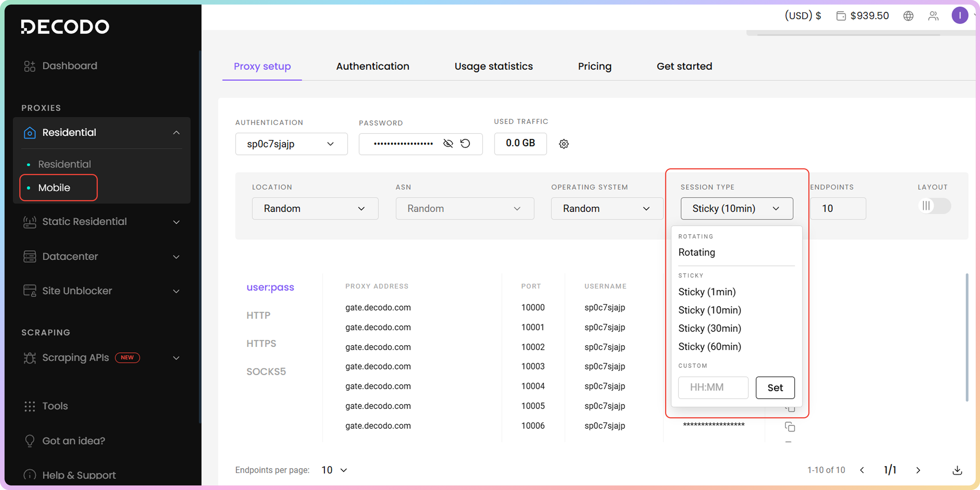The image size is (980, 490).
Task: Open used traffic settings gear icon
Action: click(563, 144)
